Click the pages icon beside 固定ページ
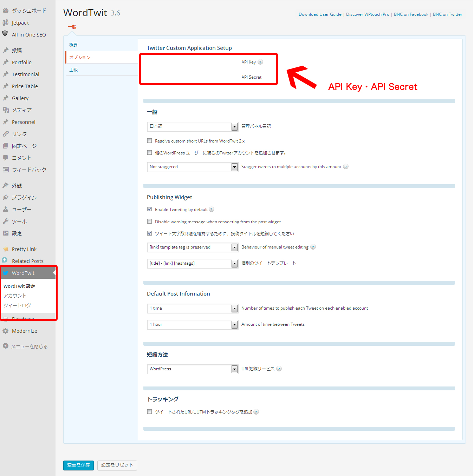The image size is (474, 476). click(x=6, y=146)
